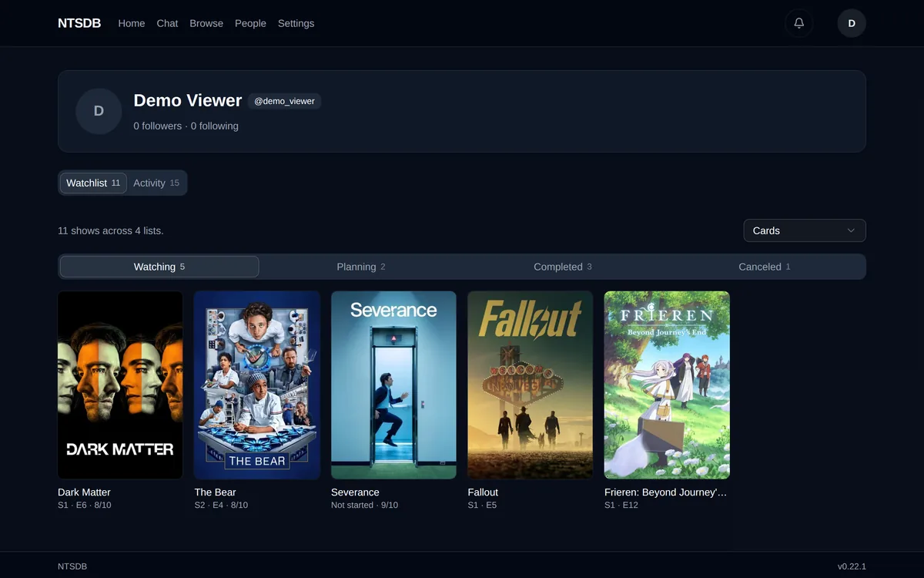Navigate to People
Image resolution: width=924 pixels, height=578 pixels.
click(250, 23)
